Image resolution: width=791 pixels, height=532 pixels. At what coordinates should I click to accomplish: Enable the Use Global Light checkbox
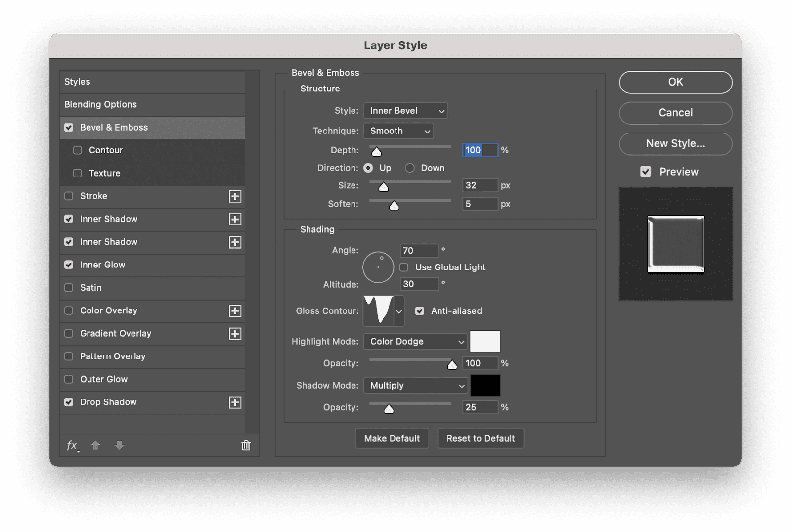(404, 267)
